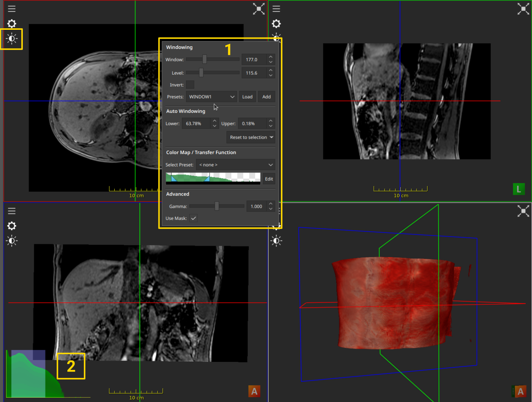This screenshot has width=532, height=402.
Task: Toggle the Invert checkbox
Action: (190, 85)
